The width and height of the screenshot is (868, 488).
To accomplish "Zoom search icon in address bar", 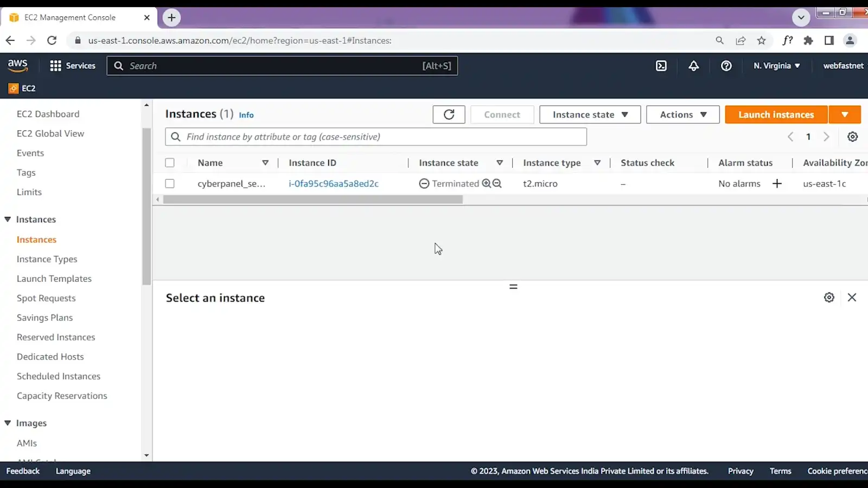I will (719, 40).
